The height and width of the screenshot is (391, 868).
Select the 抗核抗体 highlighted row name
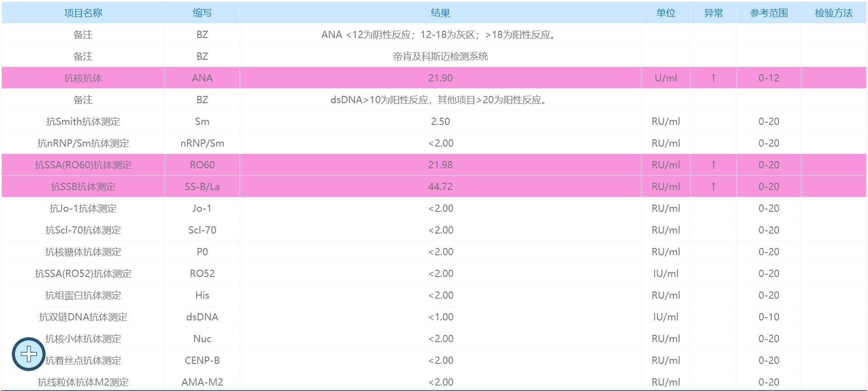click(x=83, y=78)
